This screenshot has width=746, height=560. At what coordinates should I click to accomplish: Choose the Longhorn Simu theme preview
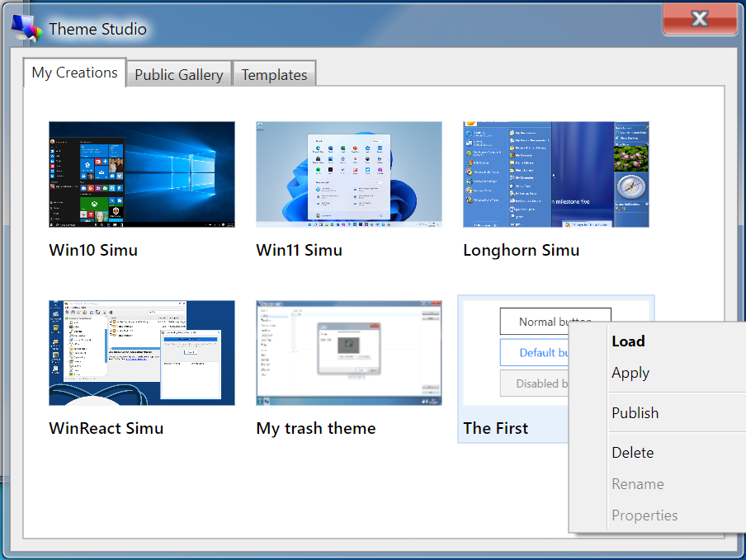click(x=555, y=174)
